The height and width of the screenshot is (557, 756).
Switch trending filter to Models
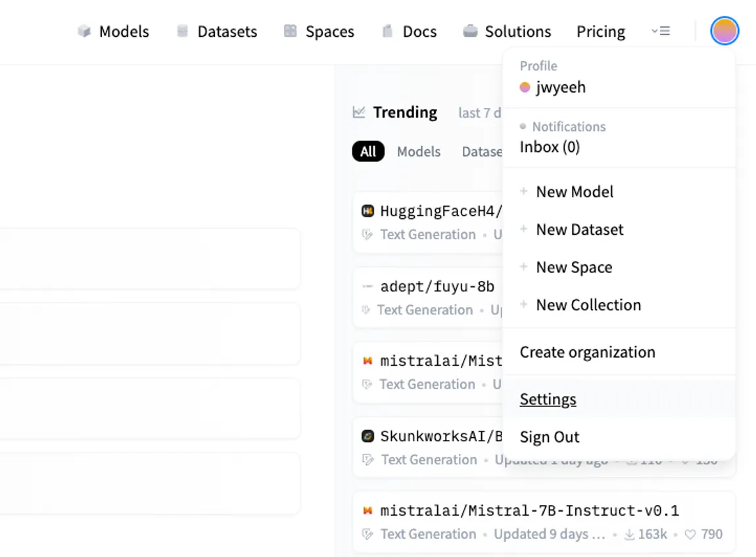pos(418,152)
